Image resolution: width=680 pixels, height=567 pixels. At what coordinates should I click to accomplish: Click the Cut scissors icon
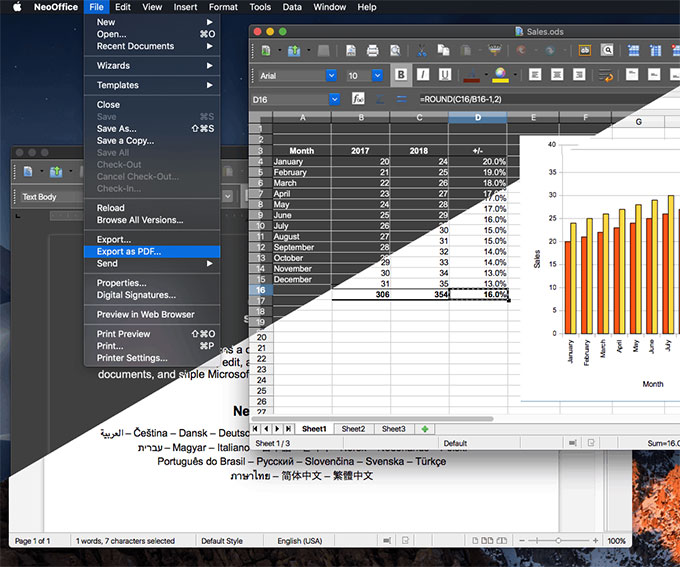[421, 50]
